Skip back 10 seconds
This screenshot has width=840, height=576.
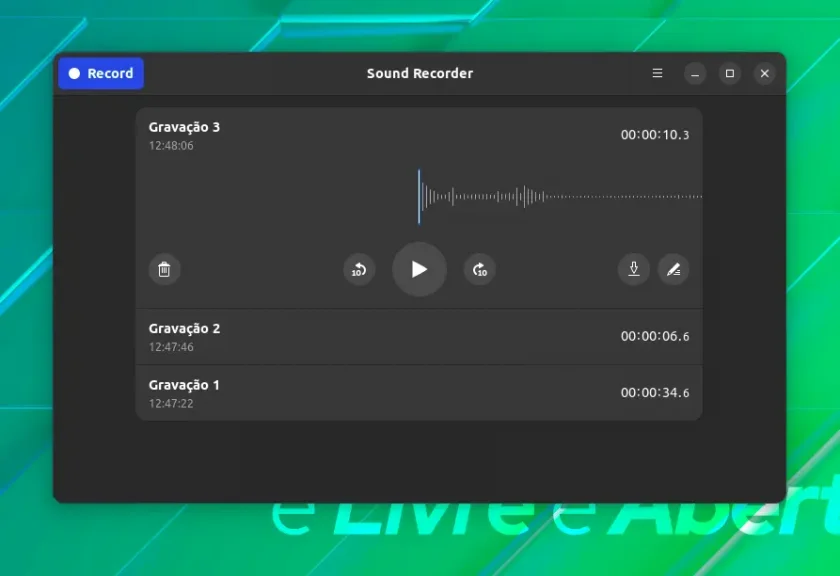[x=359, y=270]
